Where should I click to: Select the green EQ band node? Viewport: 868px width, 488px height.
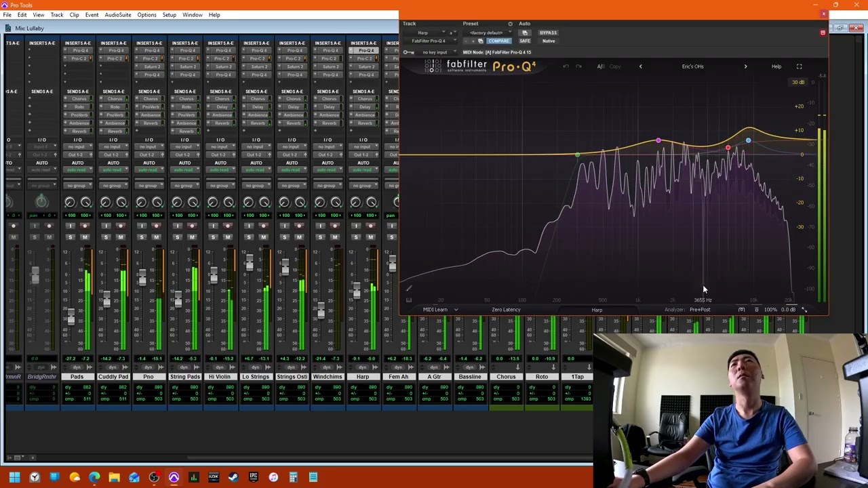click(x=577, y=155)
